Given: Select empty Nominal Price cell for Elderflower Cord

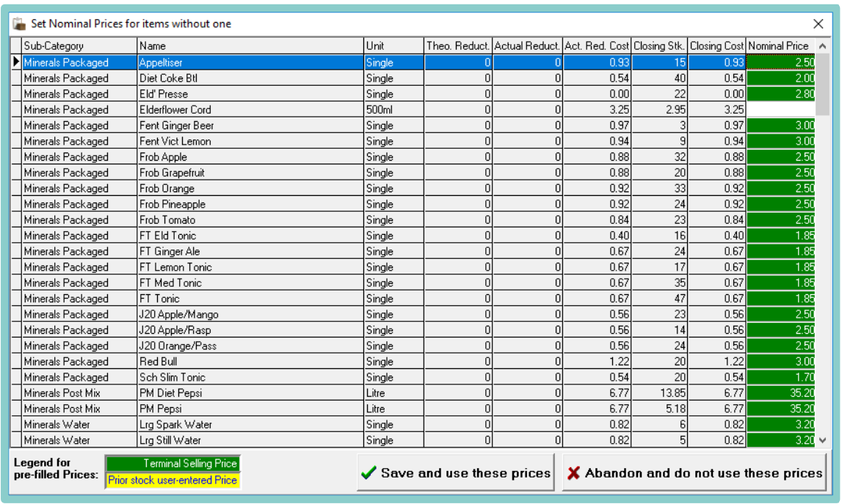Looking at the screenshot, I should [781, 109].
